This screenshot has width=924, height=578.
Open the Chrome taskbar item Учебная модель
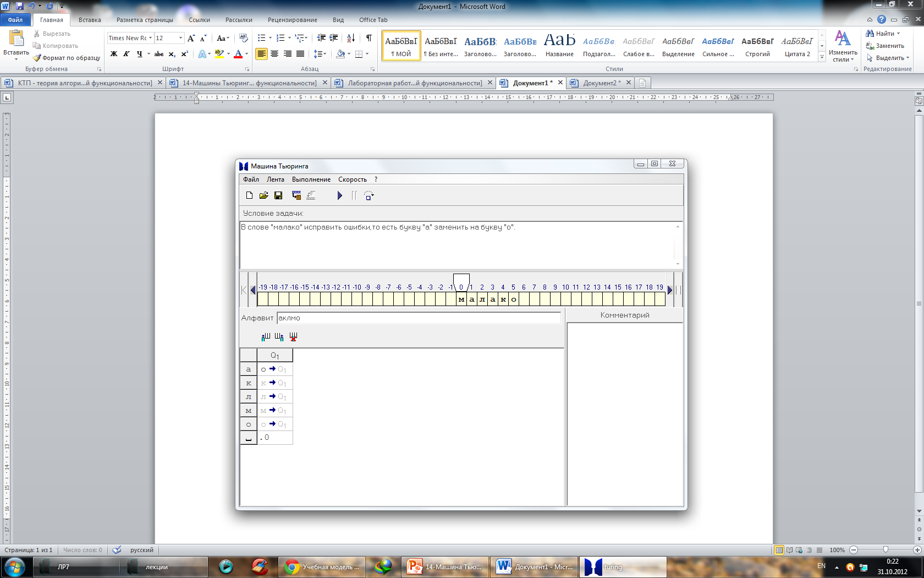point(322,567)
